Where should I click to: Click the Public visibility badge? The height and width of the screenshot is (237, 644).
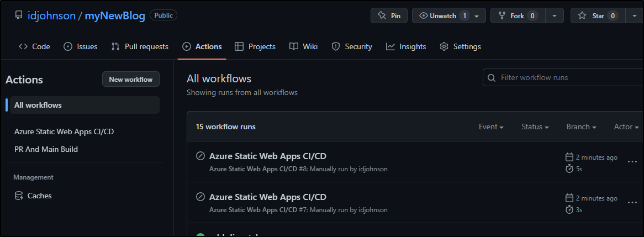pyautogui.click(x=163, y=15)
